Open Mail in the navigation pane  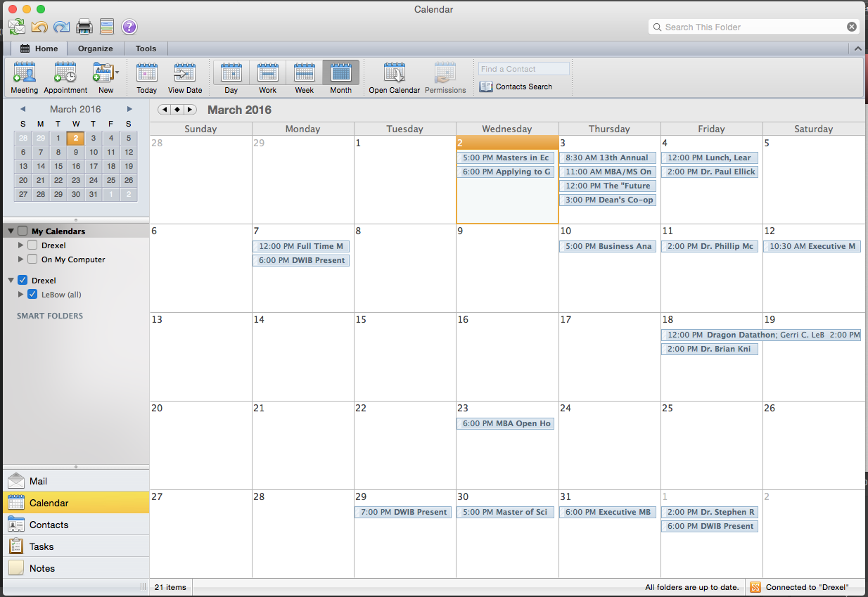75,481
